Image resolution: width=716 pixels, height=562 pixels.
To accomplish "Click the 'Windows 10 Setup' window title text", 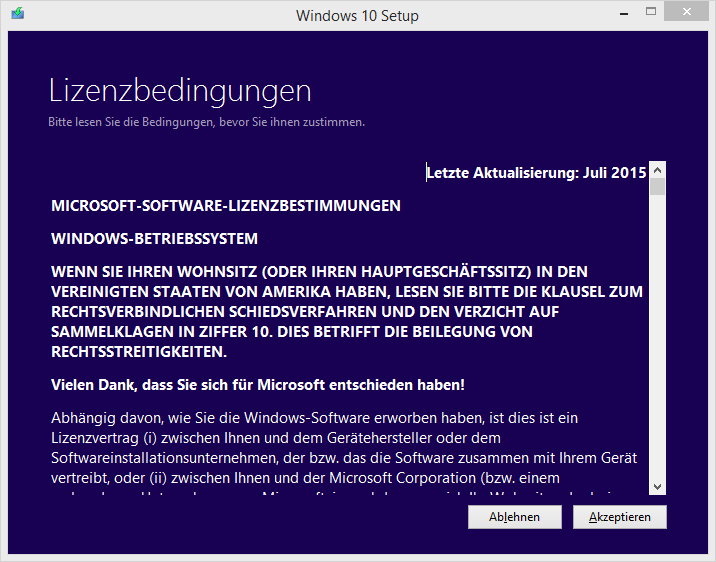I will click(x=357, y=16).
